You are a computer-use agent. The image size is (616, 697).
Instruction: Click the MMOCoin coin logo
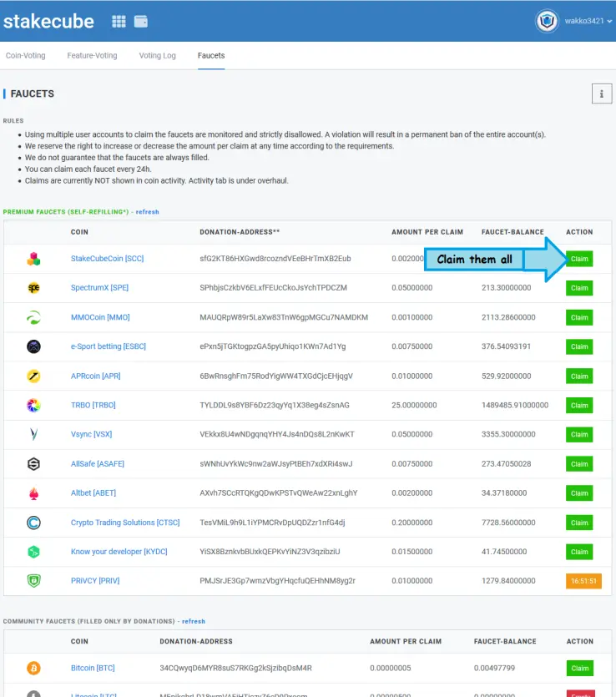(x=33, y=317)
